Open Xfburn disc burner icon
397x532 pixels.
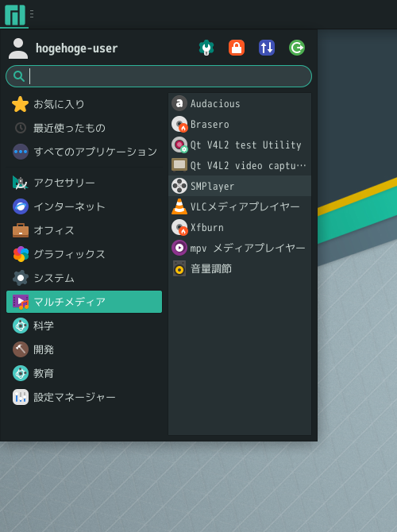coord(179,227)
